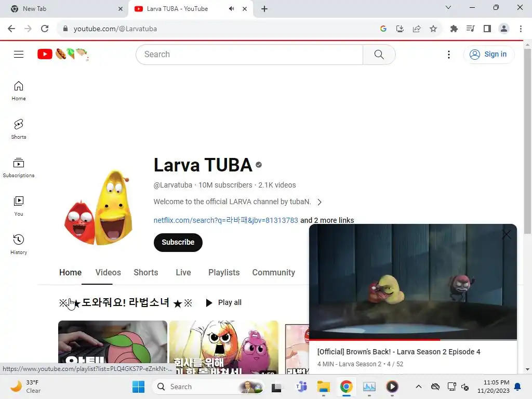Viewport: 532px width, 399px height.
Task: Select the channel Shorts tab
Action: (146, 272)
